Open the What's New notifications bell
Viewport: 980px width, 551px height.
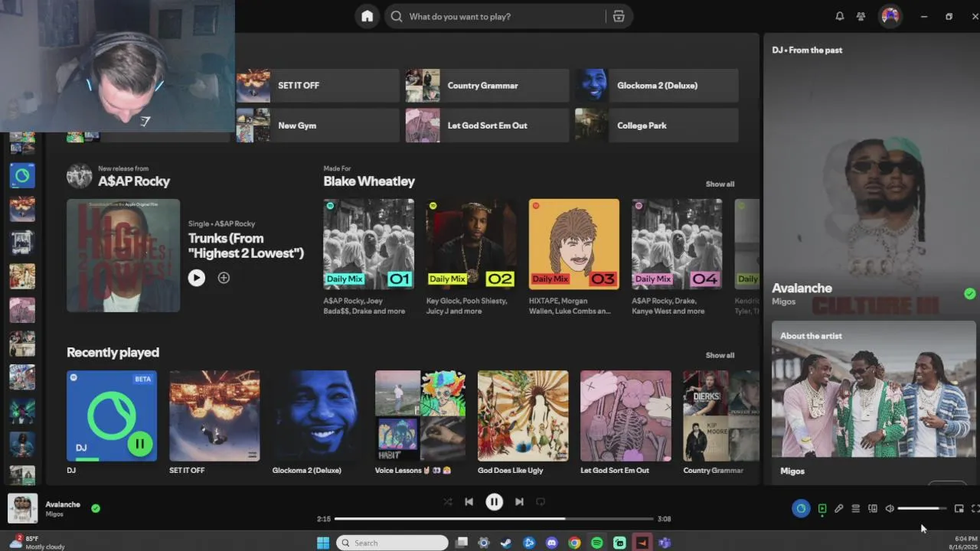[x=839, y=16]
